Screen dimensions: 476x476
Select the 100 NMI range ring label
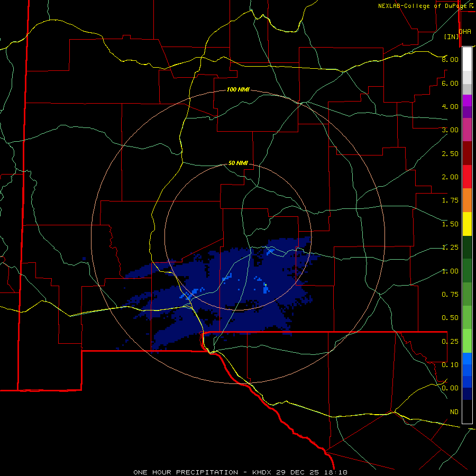coord(238,89)
